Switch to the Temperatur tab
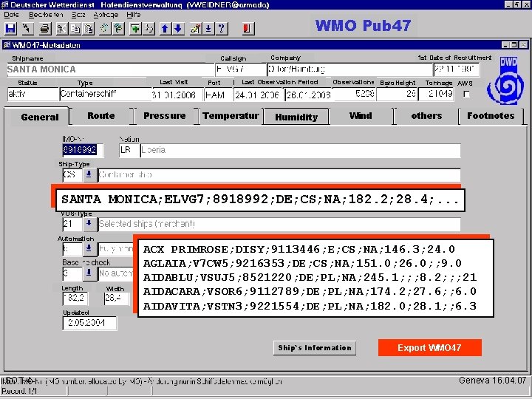 point(231,116)
